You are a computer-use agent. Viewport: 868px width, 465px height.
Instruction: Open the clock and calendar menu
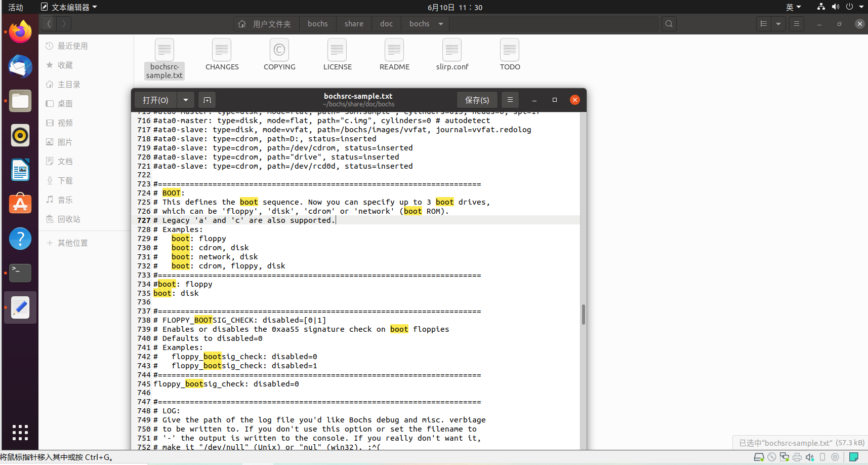[455, 7]
